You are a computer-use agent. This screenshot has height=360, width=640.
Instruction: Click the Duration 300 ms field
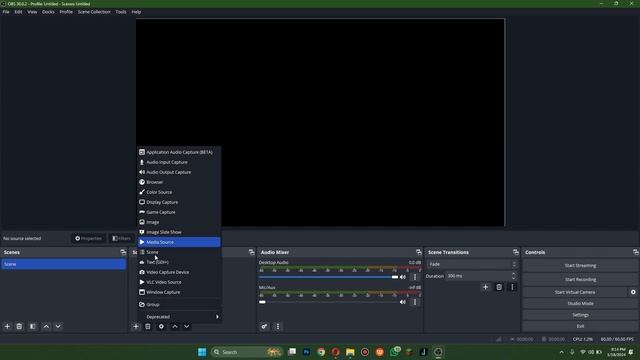tap(478, 276)
